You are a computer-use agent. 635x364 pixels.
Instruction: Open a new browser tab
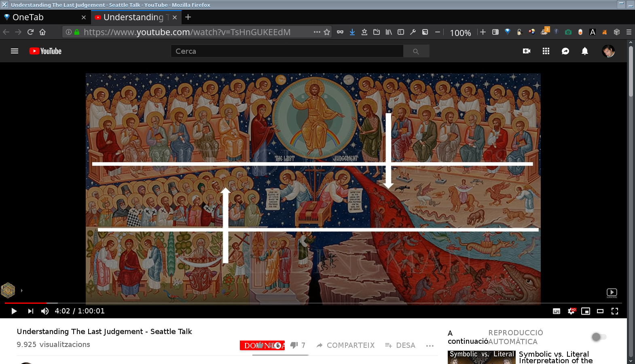[x=188, y=17]
